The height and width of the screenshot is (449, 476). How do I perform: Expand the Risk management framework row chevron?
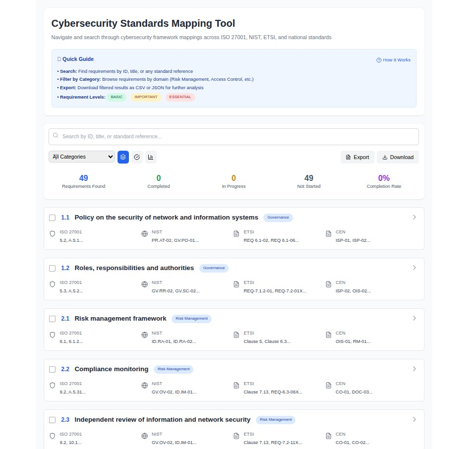pyautogui.click(x=415, y=318)
